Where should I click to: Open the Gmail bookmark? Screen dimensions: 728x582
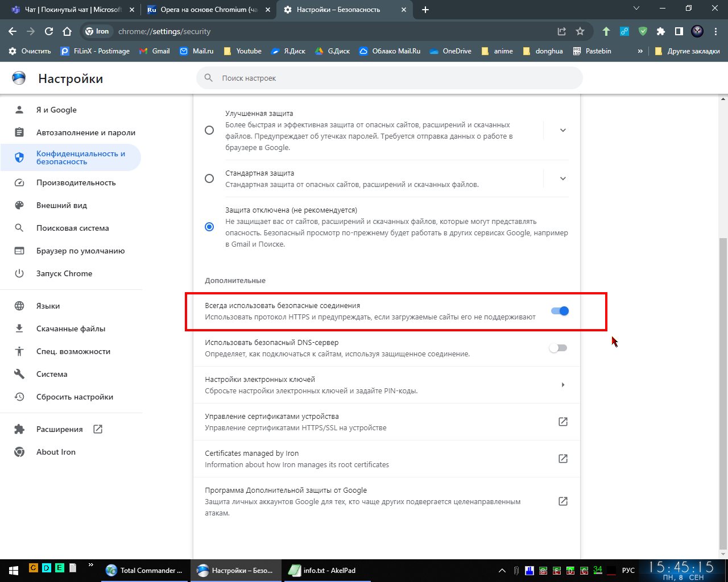154,51
